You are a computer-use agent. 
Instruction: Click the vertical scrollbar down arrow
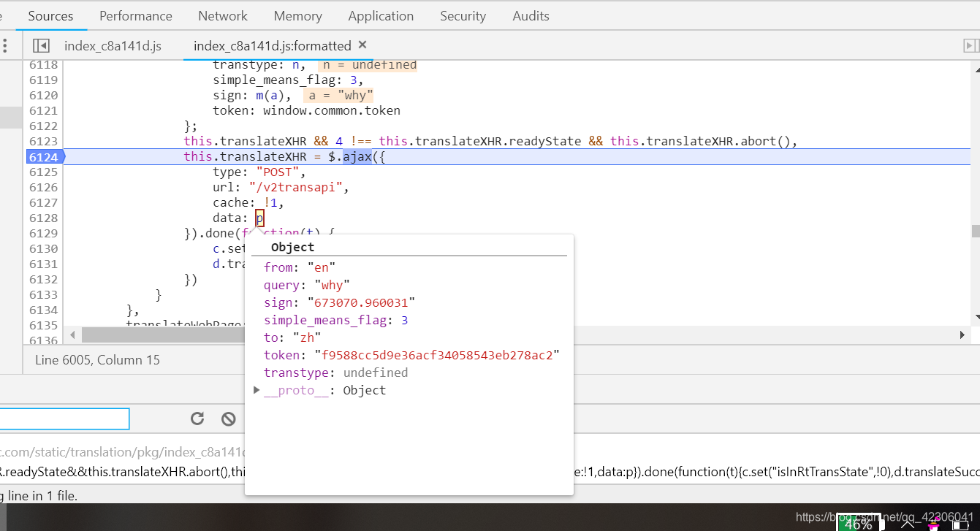tap(976, 318)
